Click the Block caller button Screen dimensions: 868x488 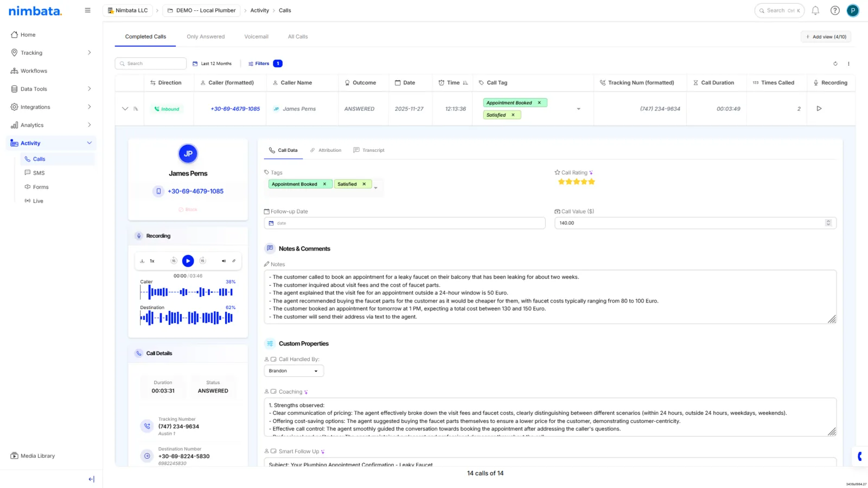click(x=188, y=209)
